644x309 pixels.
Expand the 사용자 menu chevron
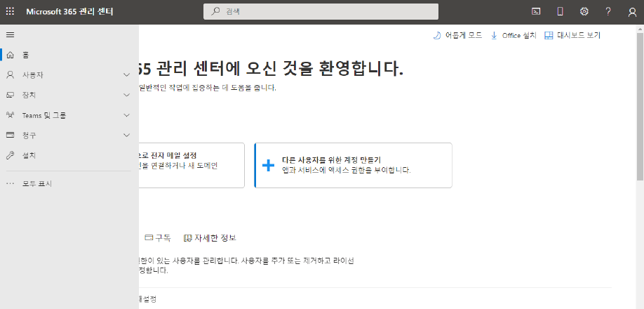(x=126, y=74)
